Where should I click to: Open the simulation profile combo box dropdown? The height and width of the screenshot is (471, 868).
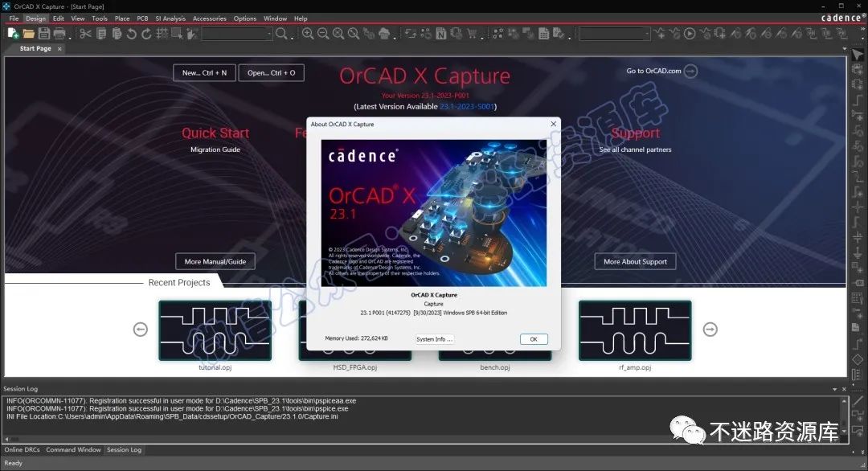[647, 35]
